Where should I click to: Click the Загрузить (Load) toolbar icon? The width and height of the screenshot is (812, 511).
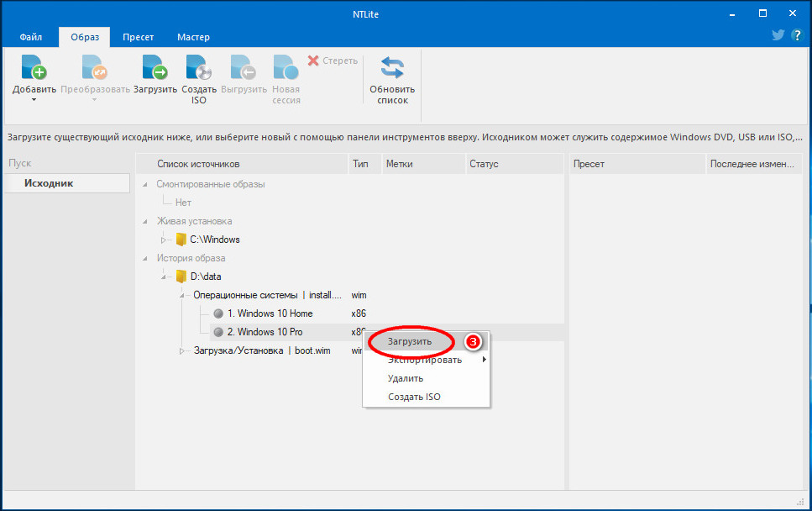click(155, 67)
